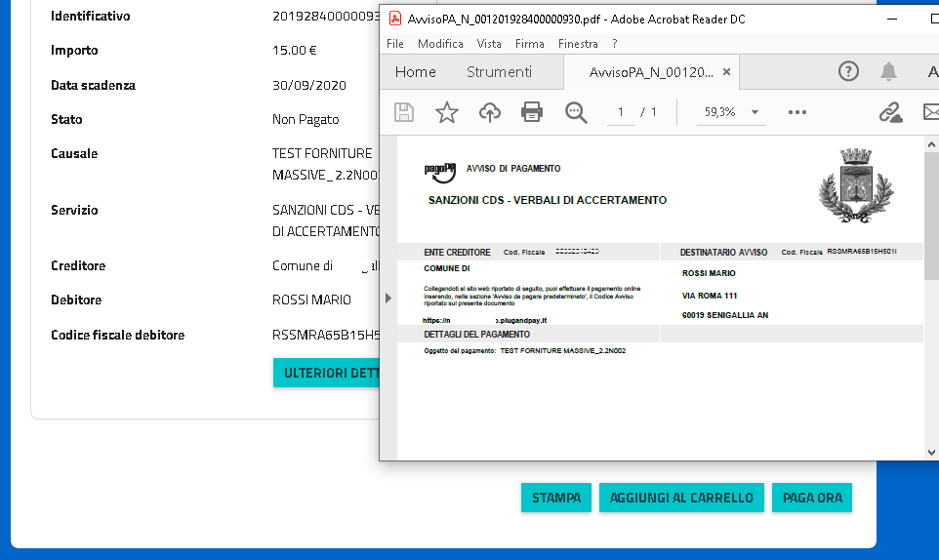Click the save file icon in Acrobat toolbar
This screenshot has width=939, height=560.
pos(403,112)
